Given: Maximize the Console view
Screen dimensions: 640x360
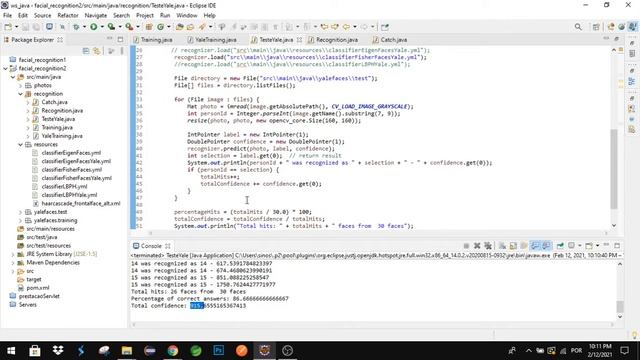Looking at the screenshot, I should [617, 245].
